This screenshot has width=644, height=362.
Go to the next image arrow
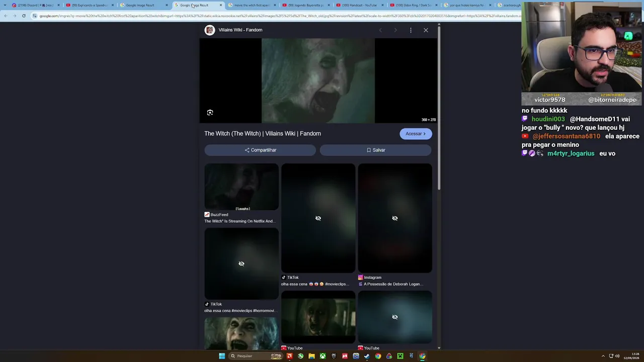(395, 30)
